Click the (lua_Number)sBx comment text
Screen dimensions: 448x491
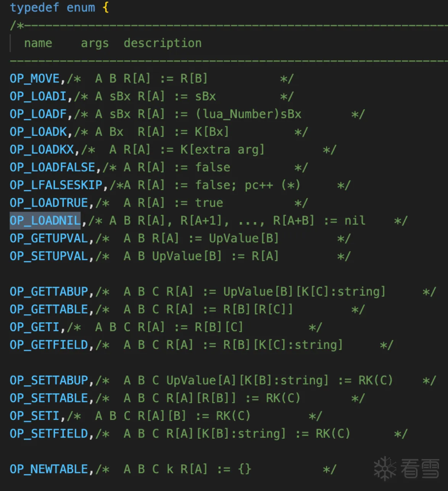click(x=248, y=114)
